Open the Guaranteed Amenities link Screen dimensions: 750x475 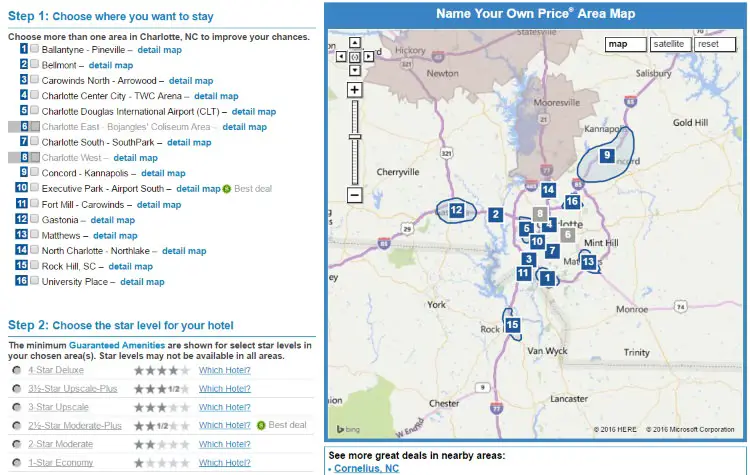tap(117, 345)
